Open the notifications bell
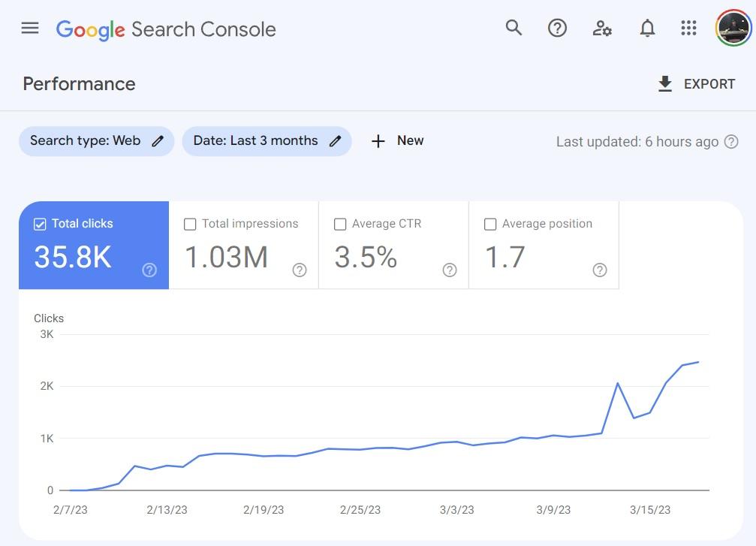This screenshot has height=546, width=756. (647, 29)
